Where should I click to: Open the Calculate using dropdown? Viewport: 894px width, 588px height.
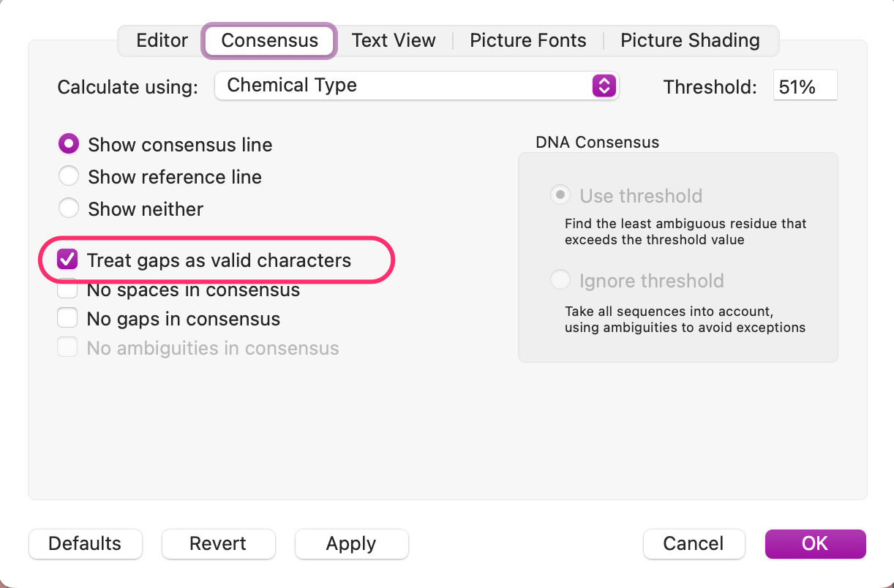point(417,86)
